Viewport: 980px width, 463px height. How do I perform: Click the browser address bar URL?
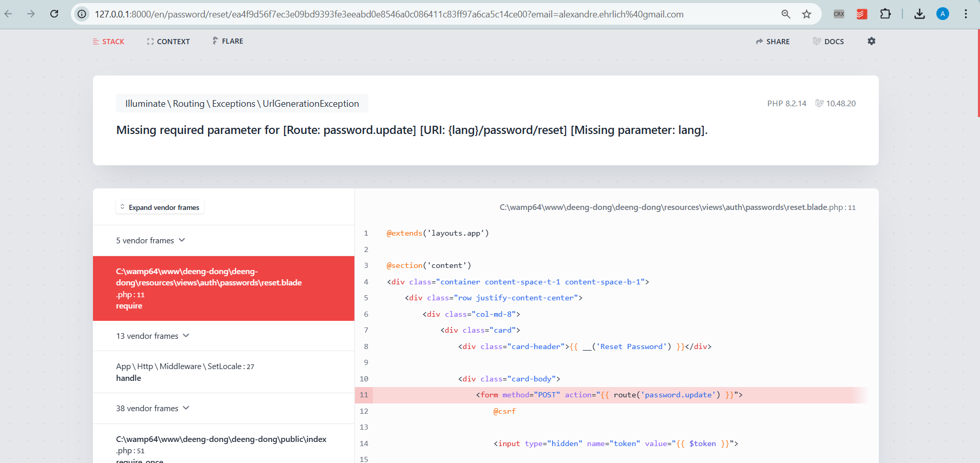pos(389,14)
